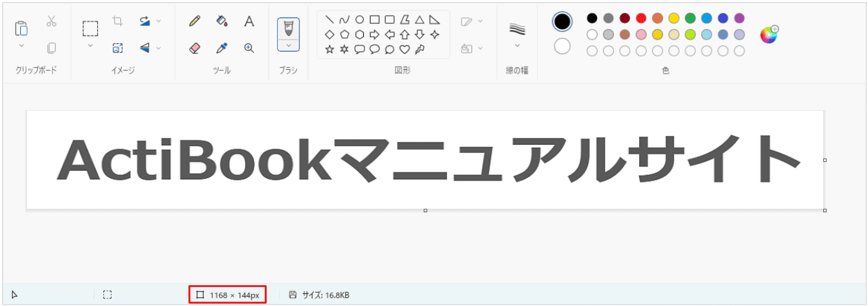Image resolution: width=868 pixels, height=306 pixels.
Task: Select the Magnifier zoom tool
Action: (x=249, y=48)
